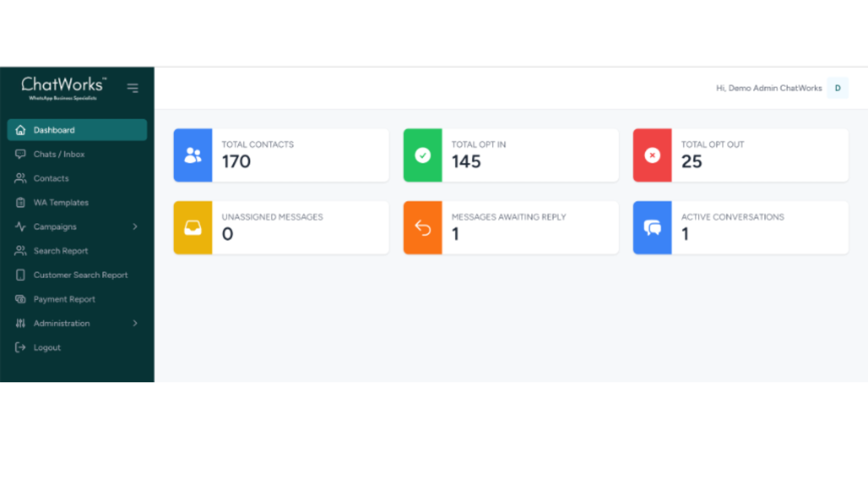This screenshot has height=488, width=868.
Task: Collapse the sidebar with the hamburger icon
Action: point(132,88)
